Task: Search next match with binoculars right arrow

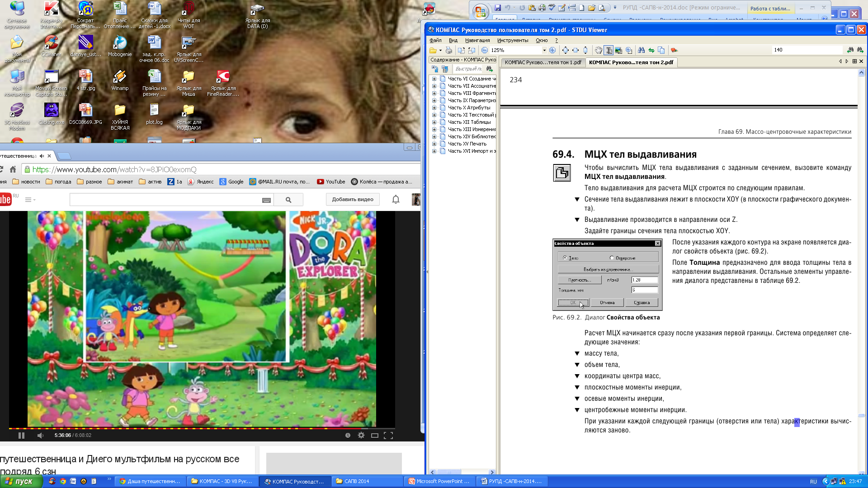Action: [x=860, y=50]
